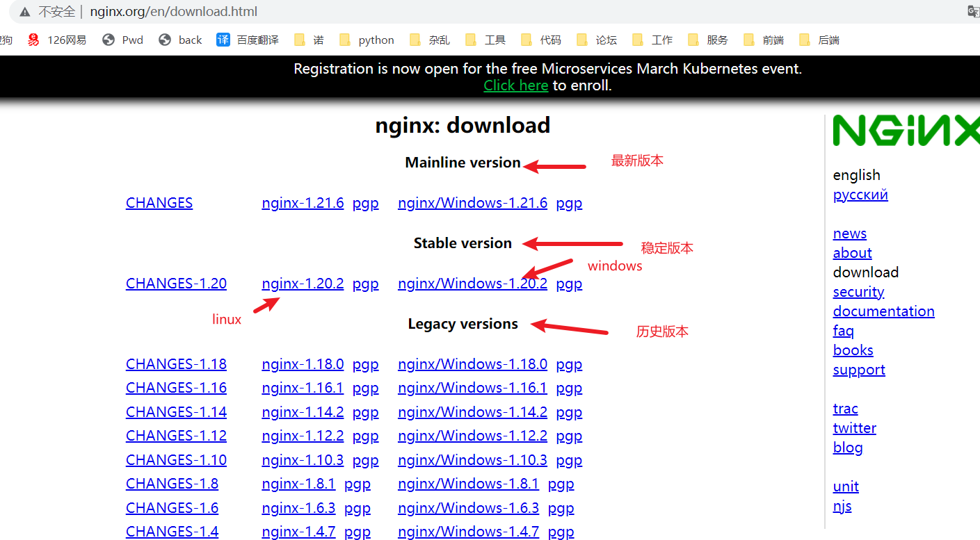Open the njs link
Image resolution: width=980 pixels, height=540 pixels.
pyautogui.click(x=842, y=506)
